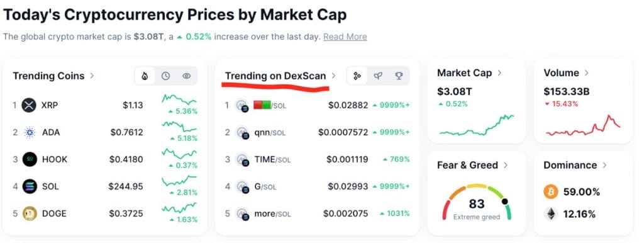Click the DexScan trophy gainers icon
This screenshot has width=644, height=243.
398,76
